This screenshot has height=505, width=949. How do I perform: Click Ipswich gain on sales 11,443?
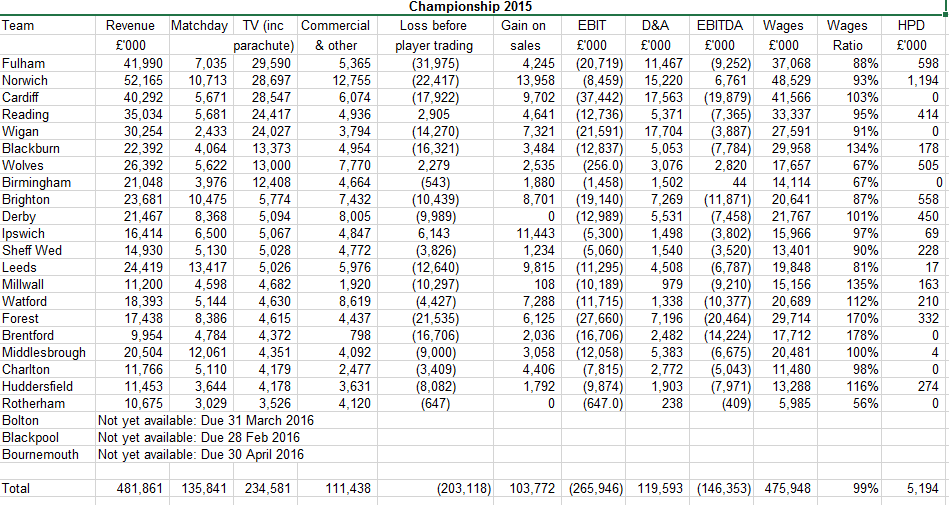click(x=534, y=233)
